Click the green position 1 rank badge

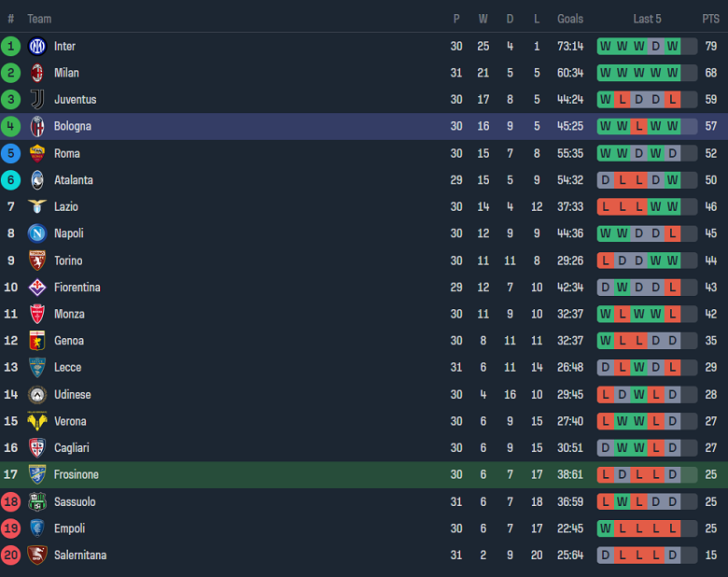pos(11,46)
